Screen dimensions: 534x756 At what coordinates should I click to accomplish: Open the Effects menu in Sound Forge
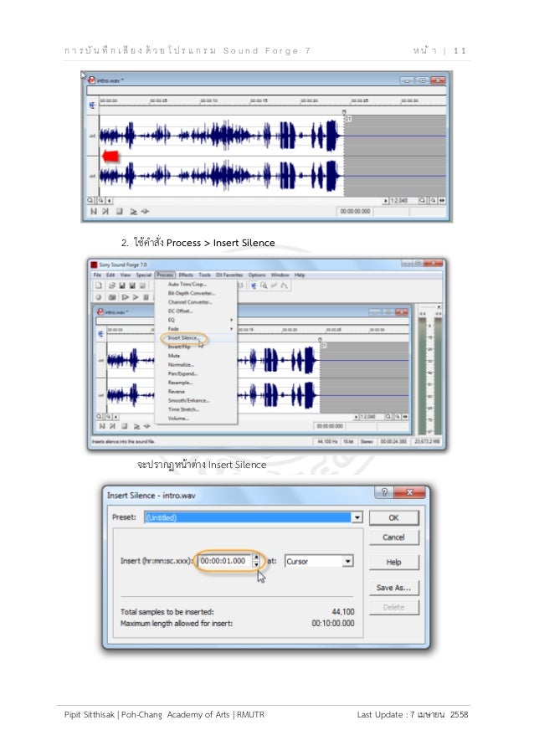pos(186,275)
